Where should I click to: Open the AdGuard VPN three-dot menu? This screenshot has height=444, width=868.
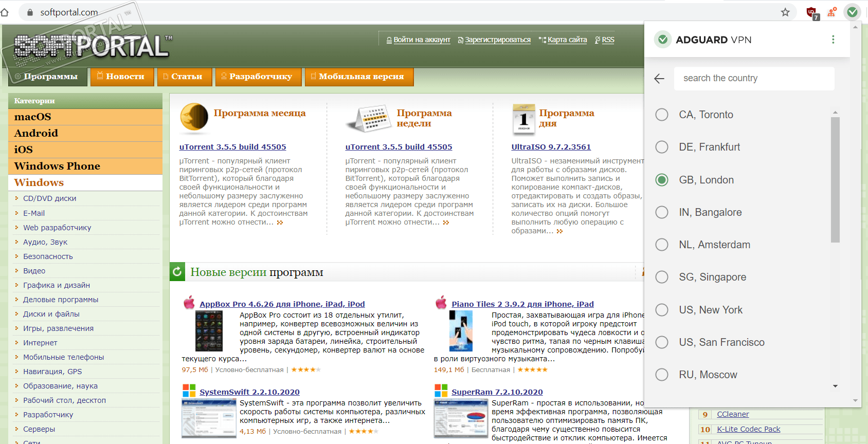click(833, 40)
